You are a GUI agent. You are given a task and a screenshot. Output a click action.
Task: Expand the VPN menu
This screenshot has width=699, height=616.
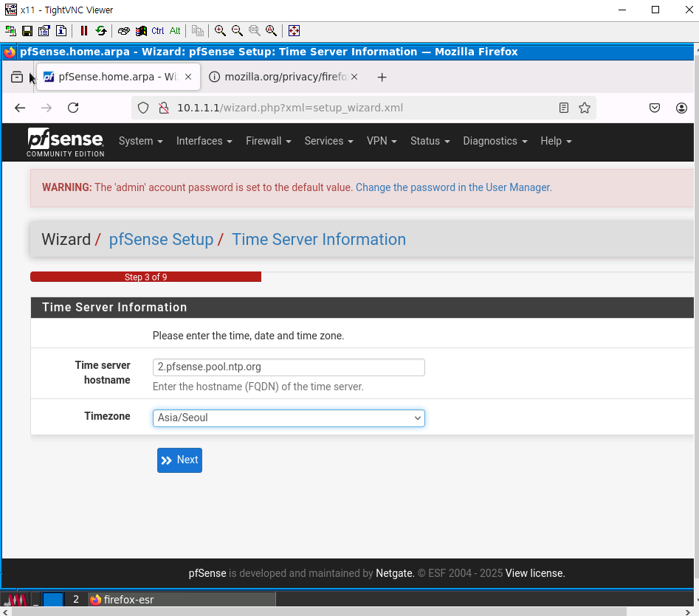pos(382,141)
